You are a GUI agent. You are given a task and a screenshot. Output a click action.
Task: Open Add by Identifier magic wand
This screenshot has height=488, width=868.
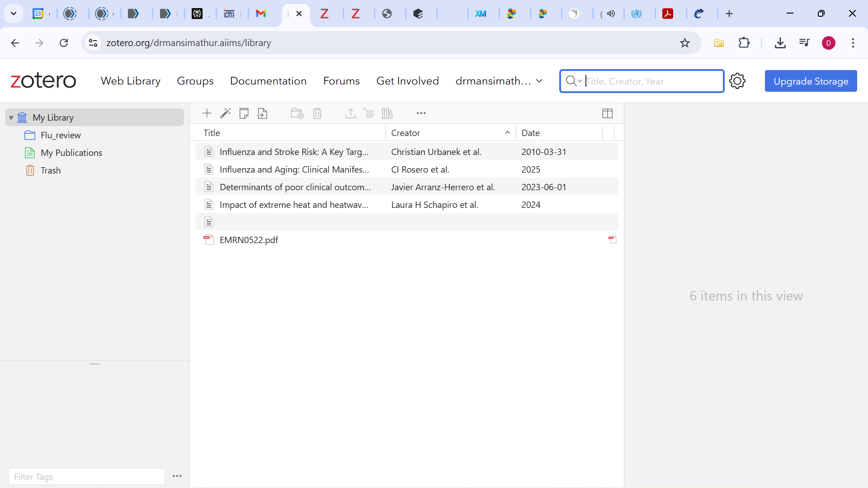coord(225,113)
